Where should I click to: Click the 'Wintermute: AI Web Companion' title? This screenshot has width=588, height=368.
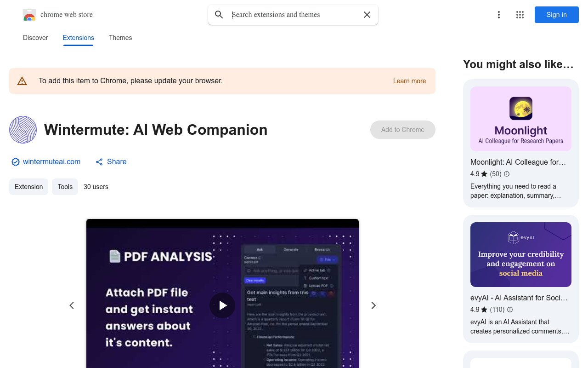pyautogui.click(x=156, y=130)
